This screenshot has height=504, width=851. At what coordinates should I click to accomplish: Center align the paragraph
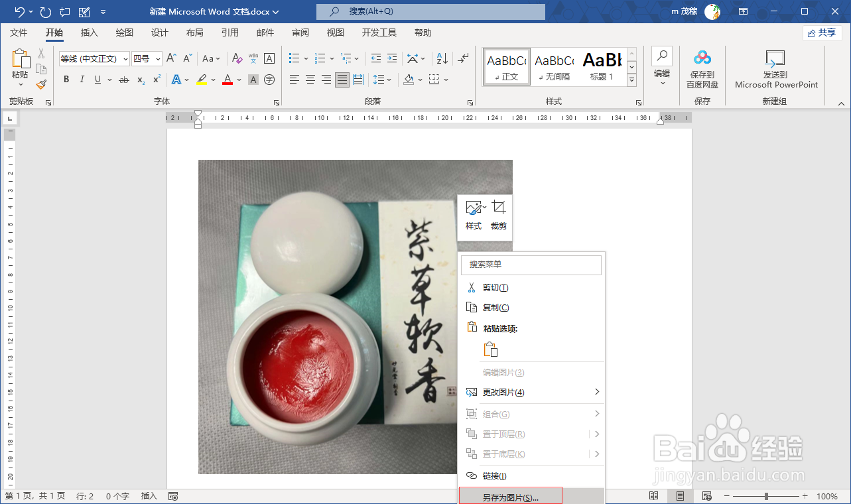310,80
